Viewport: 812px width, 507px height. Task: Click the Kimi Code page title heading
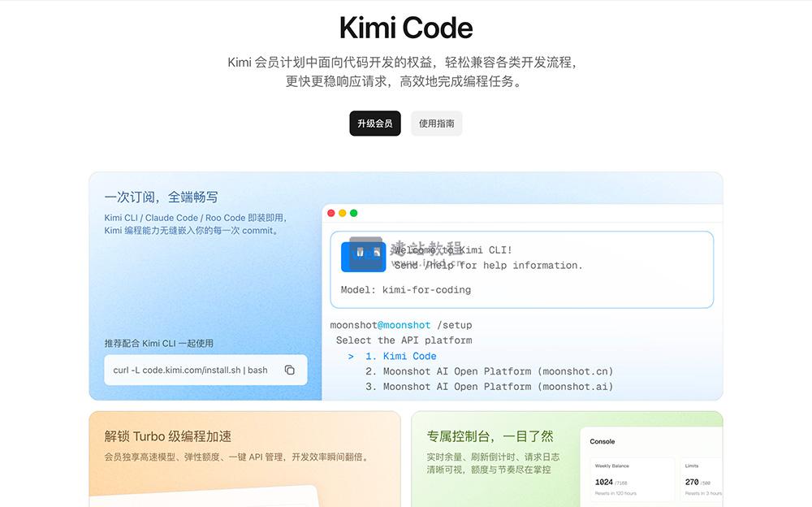point(405,27)
